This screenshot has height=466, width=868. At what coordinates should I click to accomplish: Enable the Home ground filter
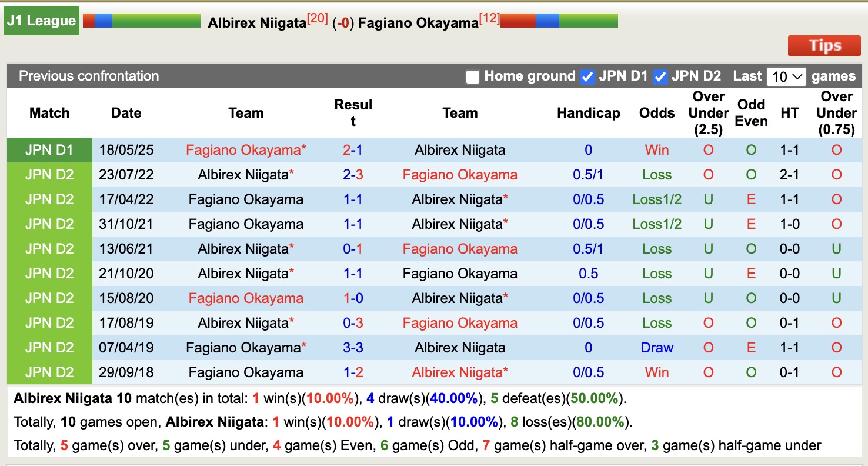472,76
